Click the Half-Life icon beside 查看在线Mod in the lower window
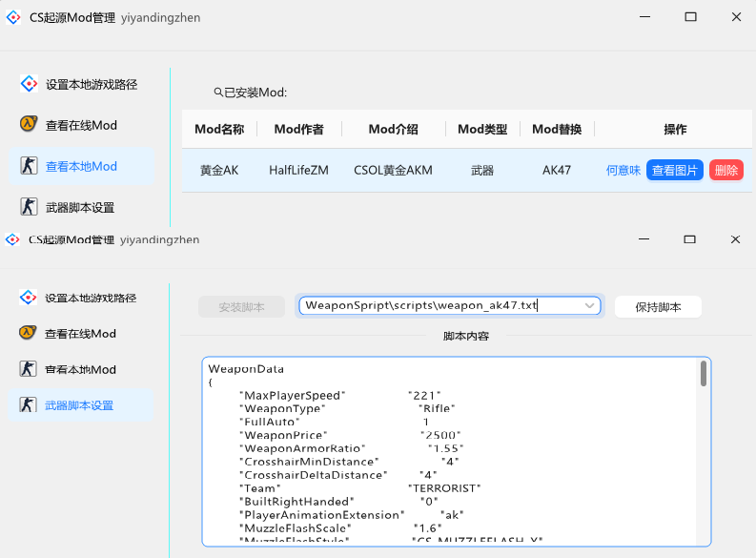Viewport: 756px width, 558px height. [28, 333]
